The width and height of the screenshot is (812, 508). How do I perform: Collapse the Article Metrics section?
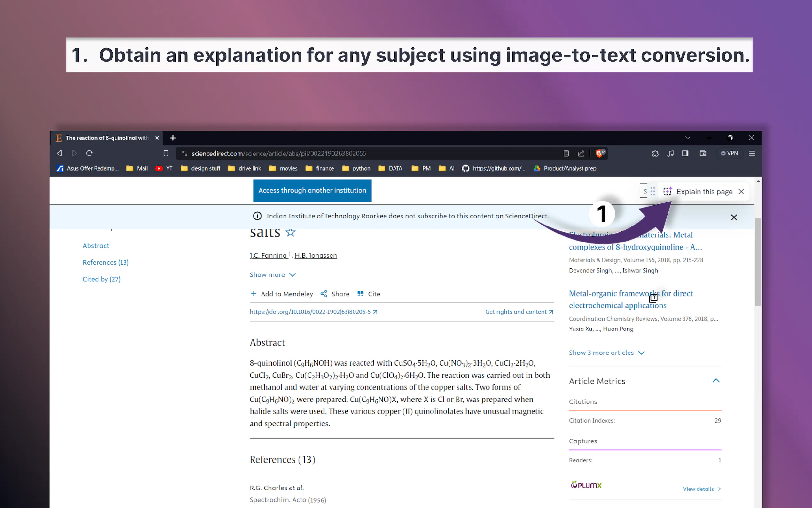pos(716,381)
